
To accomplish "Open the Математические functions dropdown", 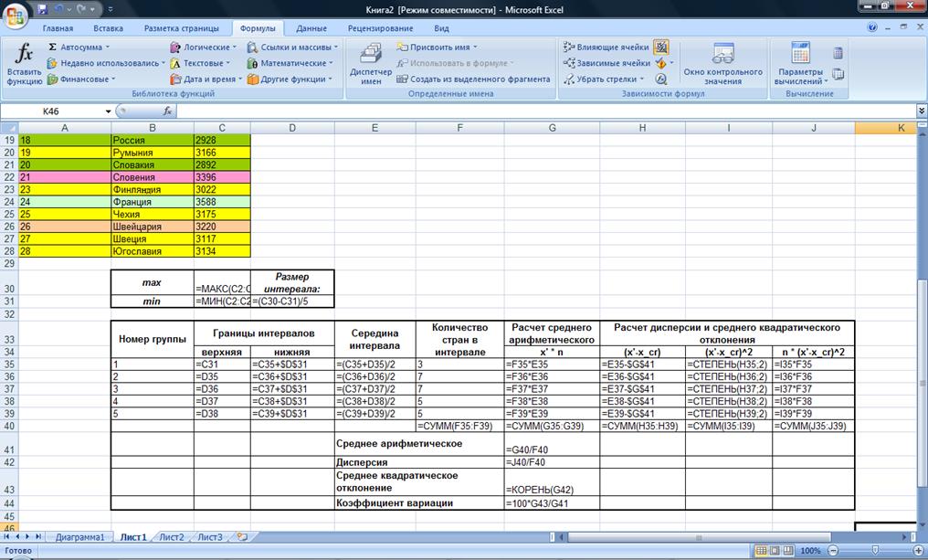I will click(290, 63).
